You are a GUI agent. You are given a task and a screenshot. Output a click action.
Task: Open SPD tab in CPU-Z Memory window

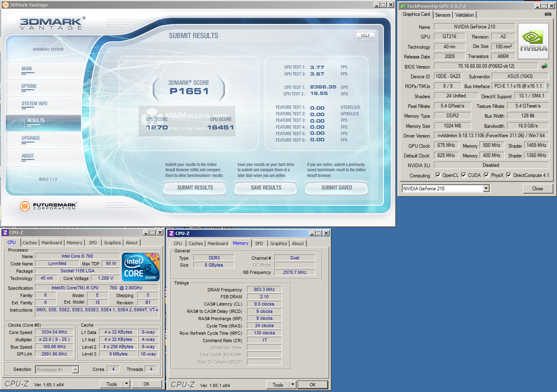tap(259, 243)
